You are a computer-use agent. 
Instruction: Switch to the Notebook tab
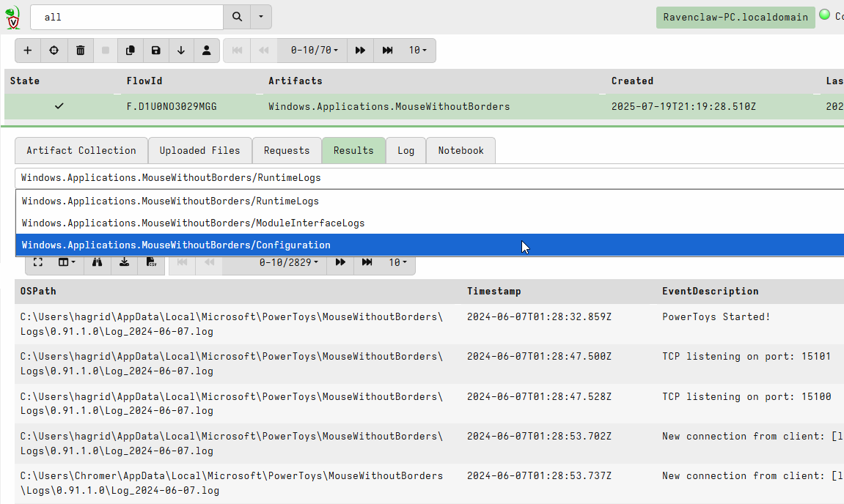[x=460, y=151]
